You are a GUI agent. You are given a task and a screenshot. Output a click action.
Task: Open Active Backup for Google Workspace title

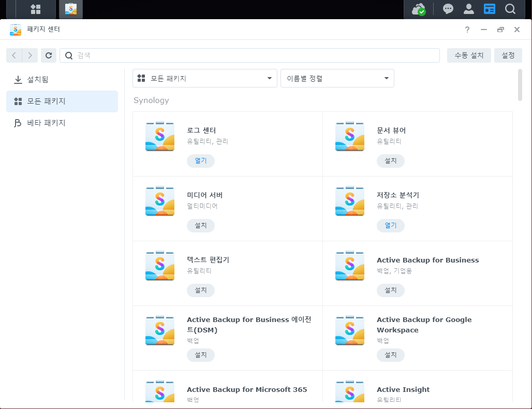click(x=424, y=325)
